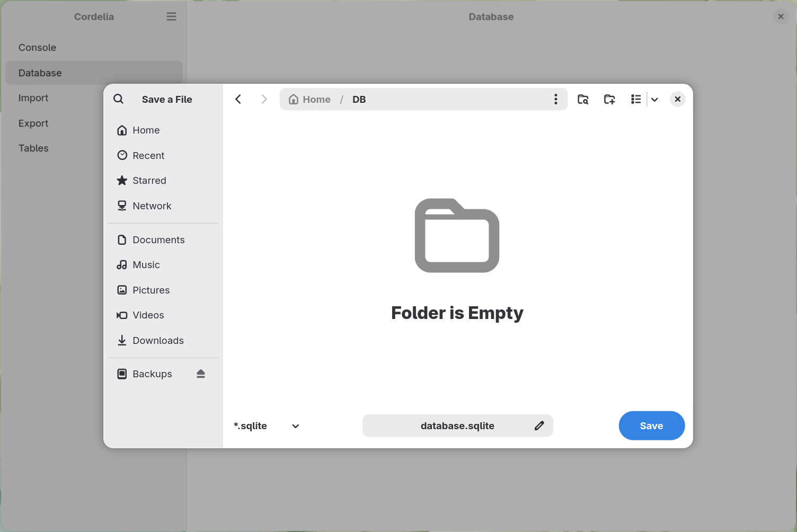Create a new folder
The height and width of the screenshot is (532, 797).
click(609, 99)
